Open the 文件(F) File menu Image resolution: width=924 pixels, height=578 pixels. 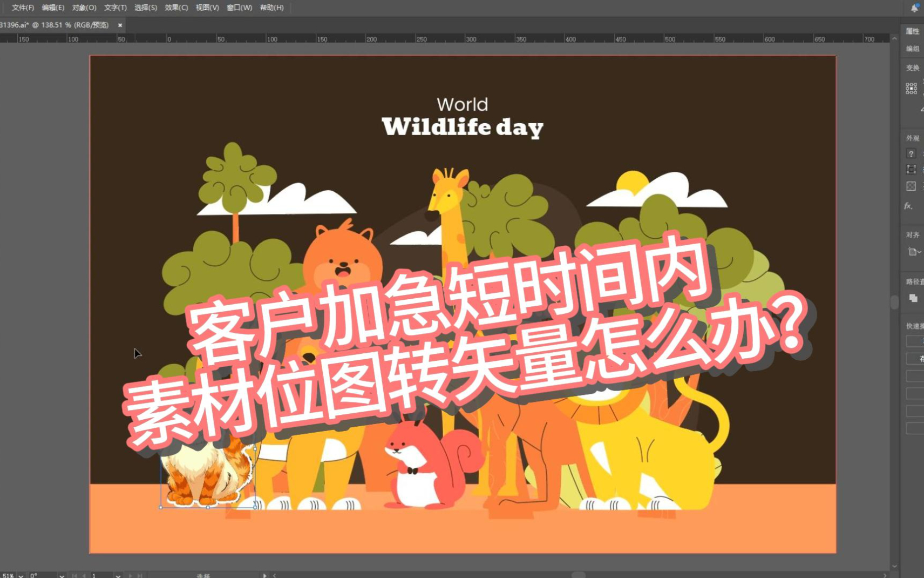coord(23,8)
